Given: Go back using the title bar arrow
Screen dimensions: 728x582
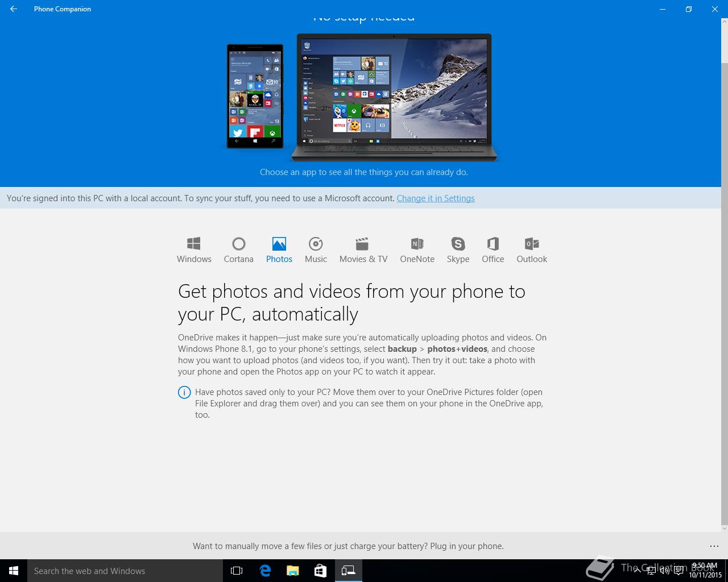Looking at the screenshot, I should point(14,9).
